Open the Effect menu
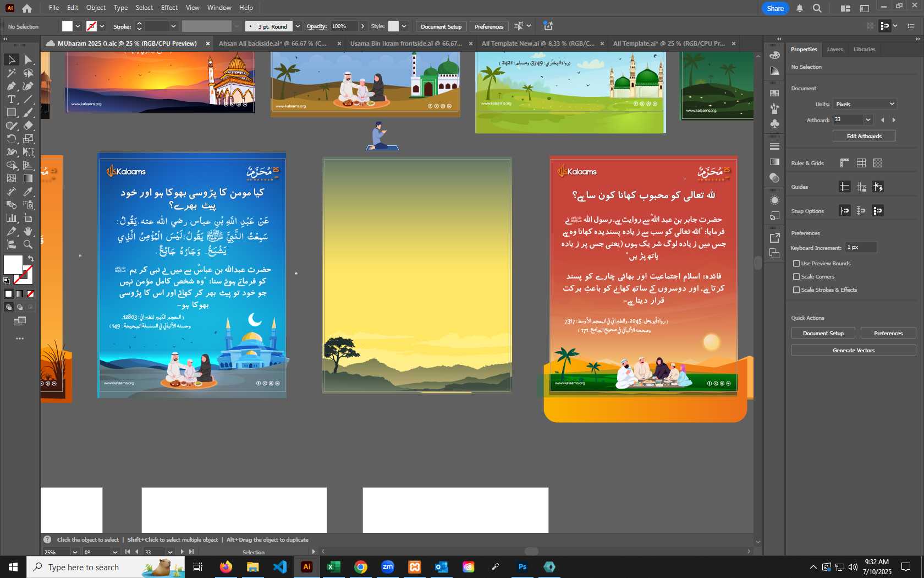Image resolution: width=924 pixels, height=578 pixels. [169, 8]
